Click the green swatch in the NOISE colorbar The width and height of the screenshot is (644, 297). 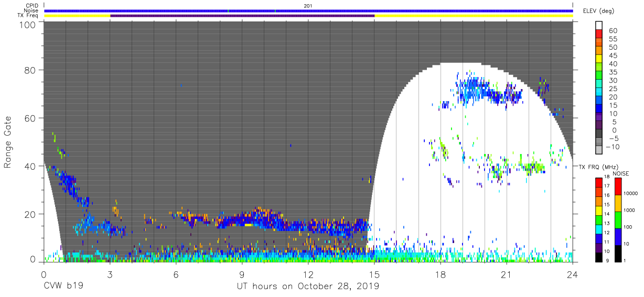[618, 219]
